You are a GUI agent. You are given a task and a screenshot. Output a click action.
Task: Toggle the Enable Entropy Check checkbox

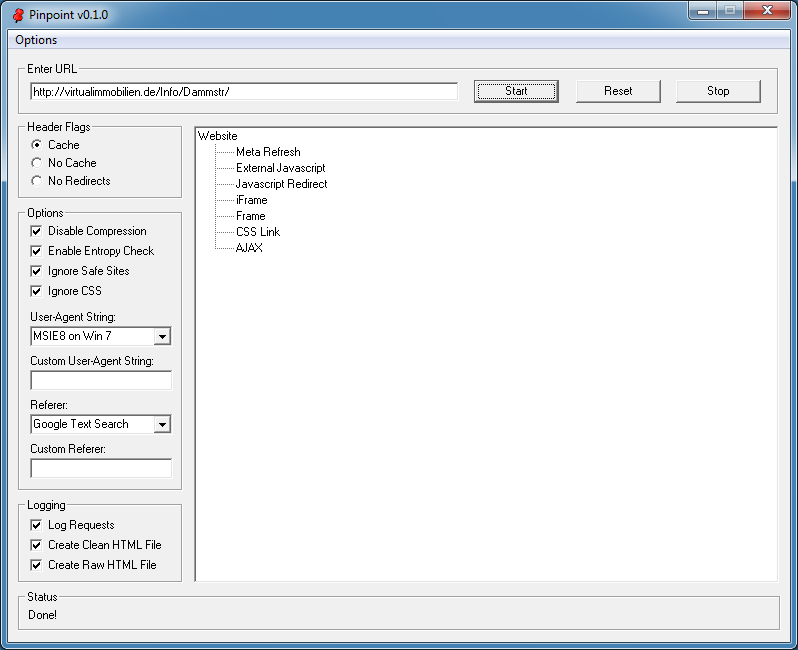point(37,251)
